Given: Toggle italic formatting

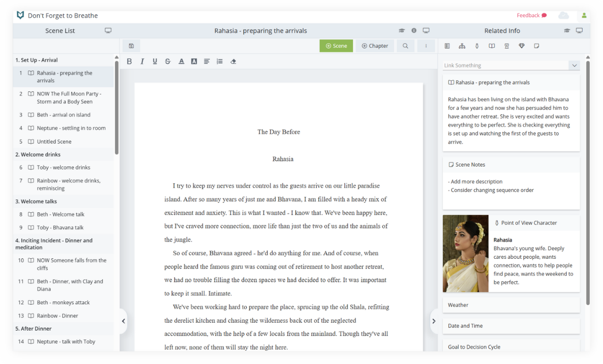Looking at the screenshot, I should [x=142, y=61].
